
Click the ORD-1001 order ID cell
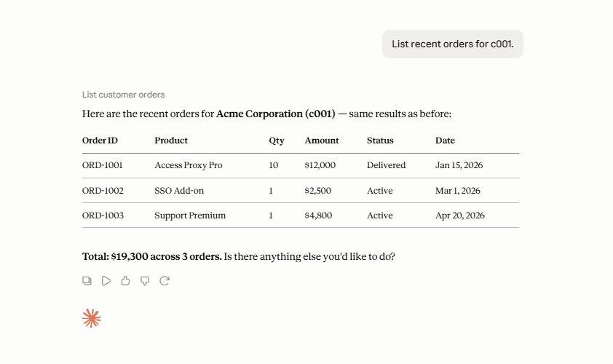[x=103, y=165]
